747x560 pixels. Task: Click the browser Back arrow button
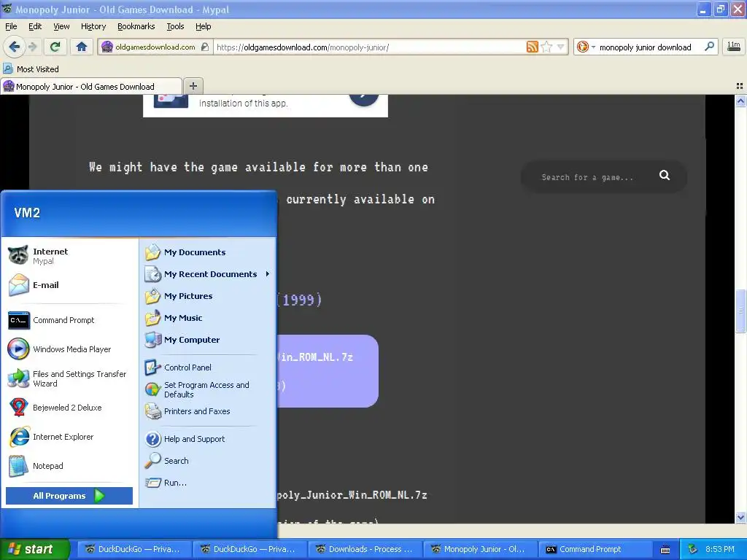coord(14,47)
